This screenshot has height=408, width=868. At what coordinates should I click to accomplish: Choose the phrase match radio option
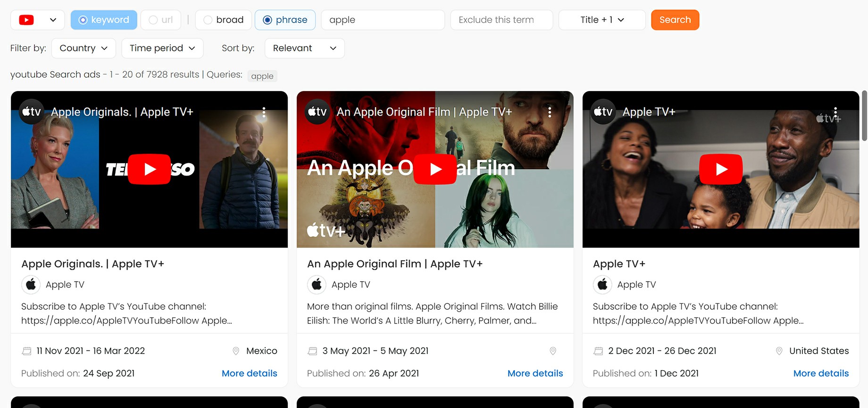tap(285, 20)
